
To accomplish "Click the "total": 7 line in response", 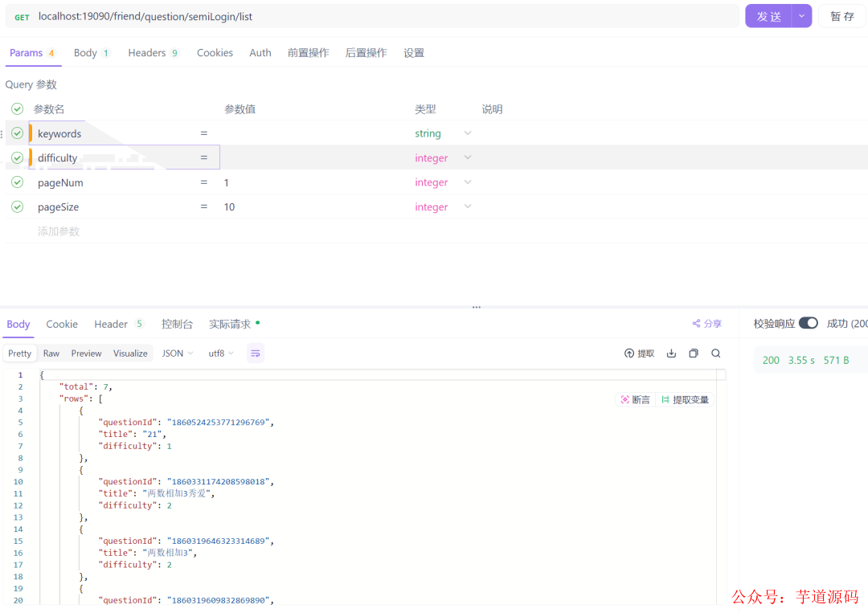I will click(85, 386).
